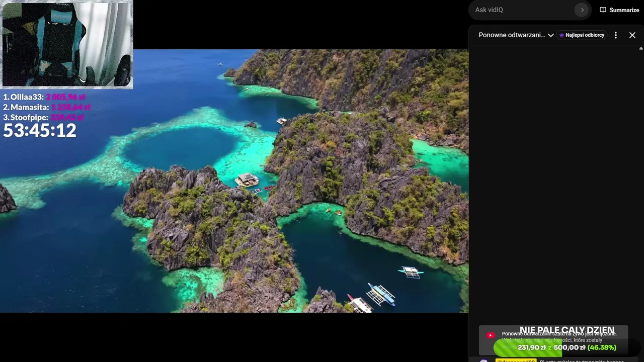Click the webcam overlay with gaming chair
Screen dimensions: 644x362
[x=67, y=44]
